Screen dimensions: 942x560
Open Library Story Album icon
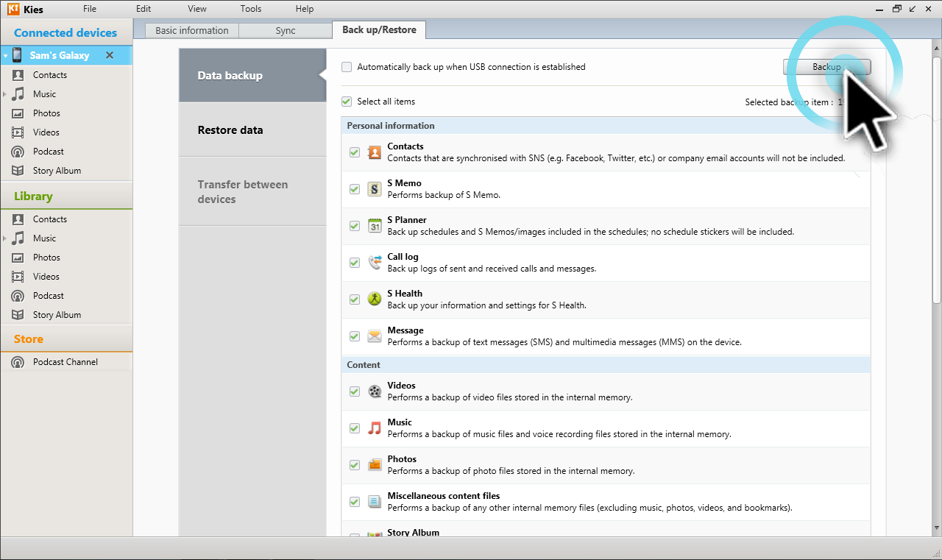[18, 315]
